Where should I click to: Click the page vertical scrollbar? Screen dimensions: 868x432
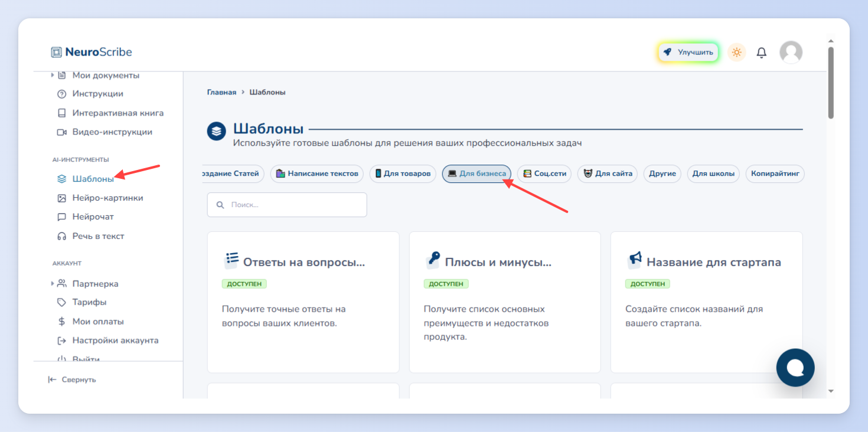[x=831, y=83]
